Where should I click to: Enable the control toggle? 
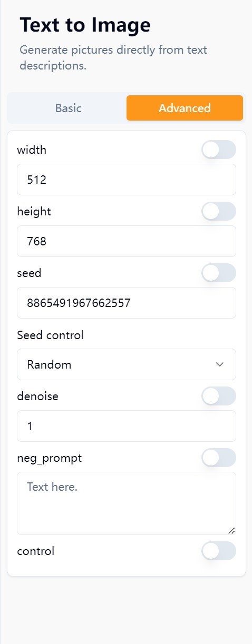tap(219, 551)
